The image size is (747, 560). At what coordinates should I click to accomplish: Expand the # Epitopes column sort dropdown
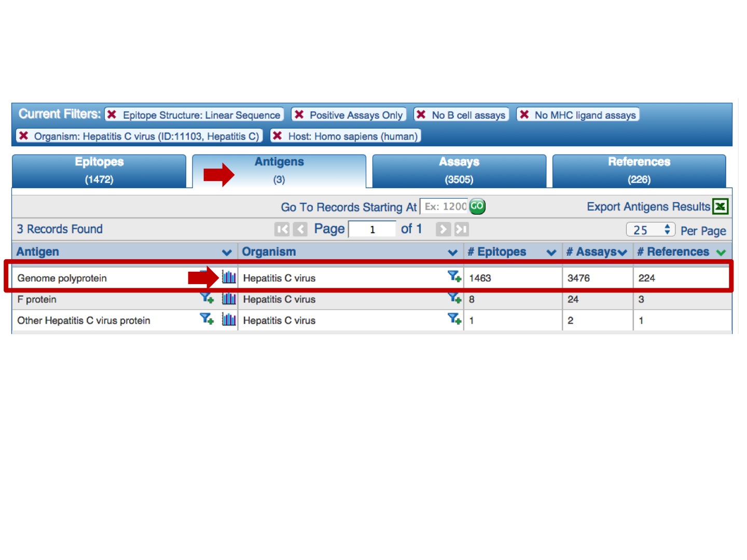point(551,253)
